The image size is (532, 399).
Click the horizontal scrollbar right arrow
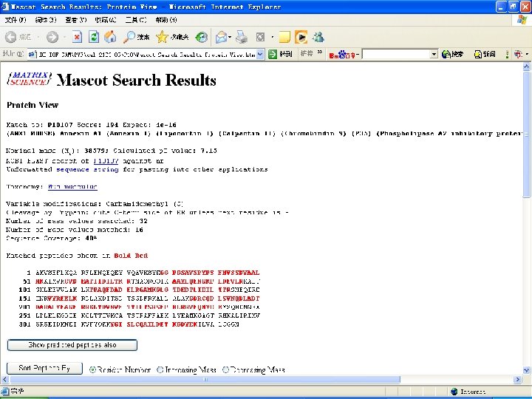pyautogui.click(x=517, y=379)
